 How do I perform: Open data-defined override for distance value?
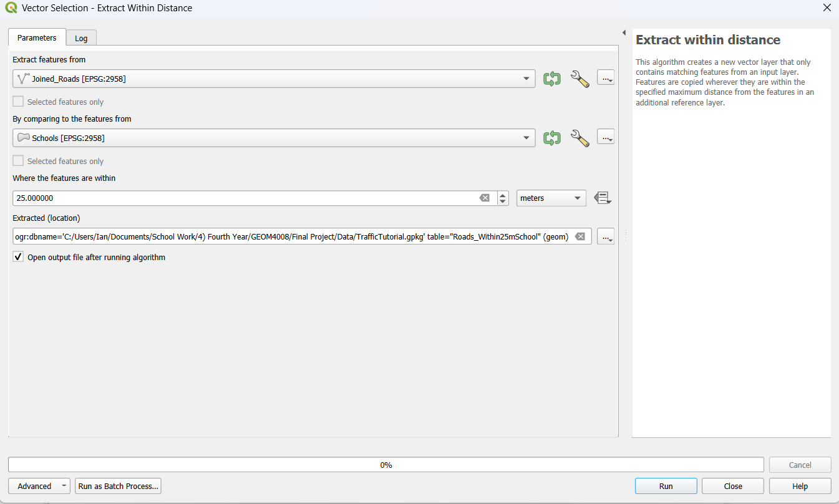point(602,198)
